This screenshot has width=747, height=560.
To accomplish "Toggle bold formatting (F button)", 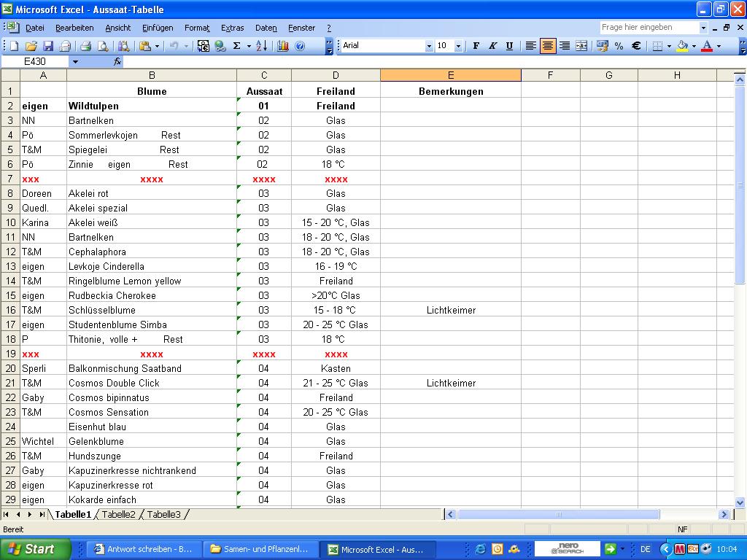I will (x=476, y=46).
